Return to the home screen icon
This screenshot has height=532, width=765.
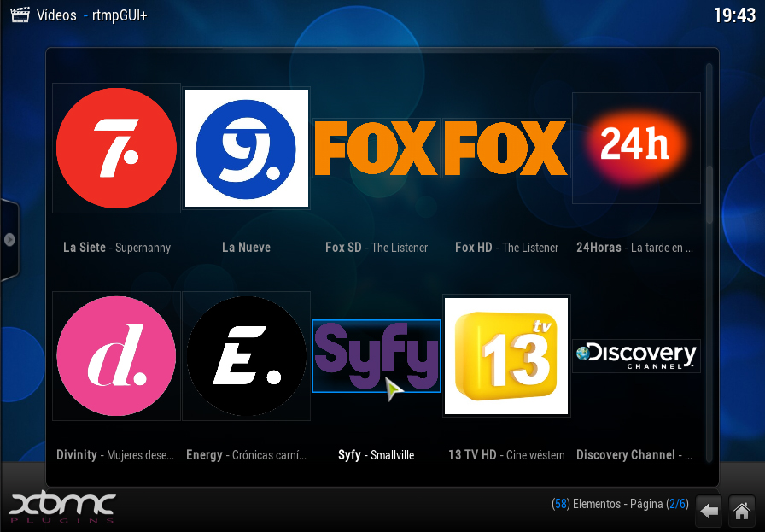(x=742, y=511)
